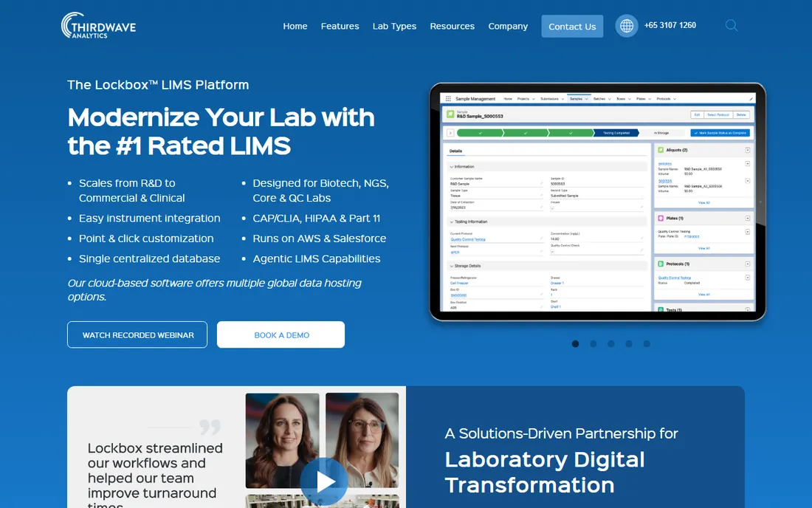Click 'Point & click customization' bullet
The width and height of the screenshot is (812, 508).
(x=146, y=238)
